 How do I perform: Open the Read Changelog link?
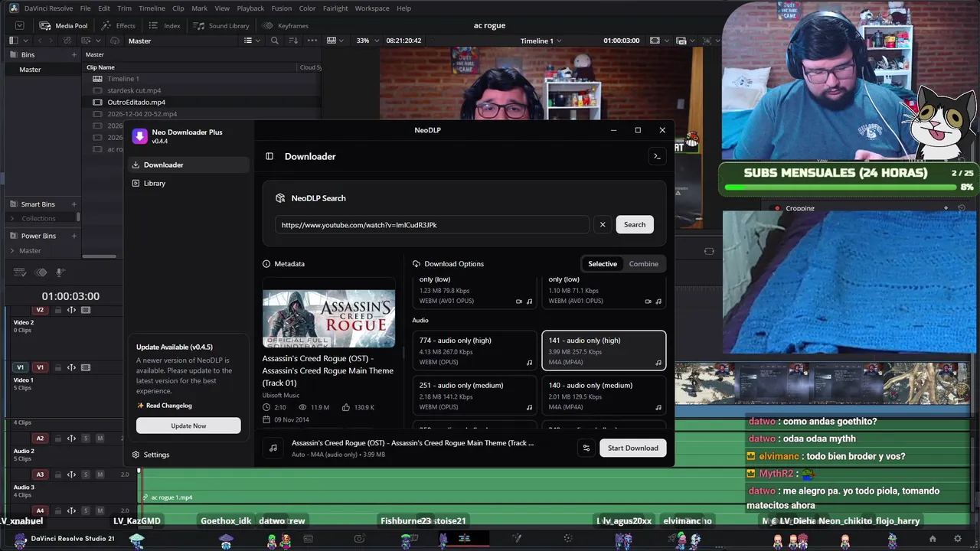(165, 406)
